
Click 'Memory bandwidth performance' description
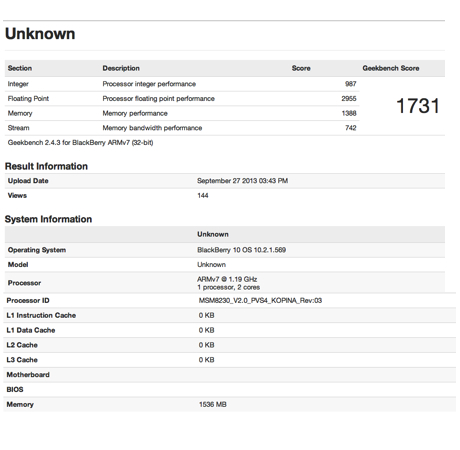[x=152, y=128]
